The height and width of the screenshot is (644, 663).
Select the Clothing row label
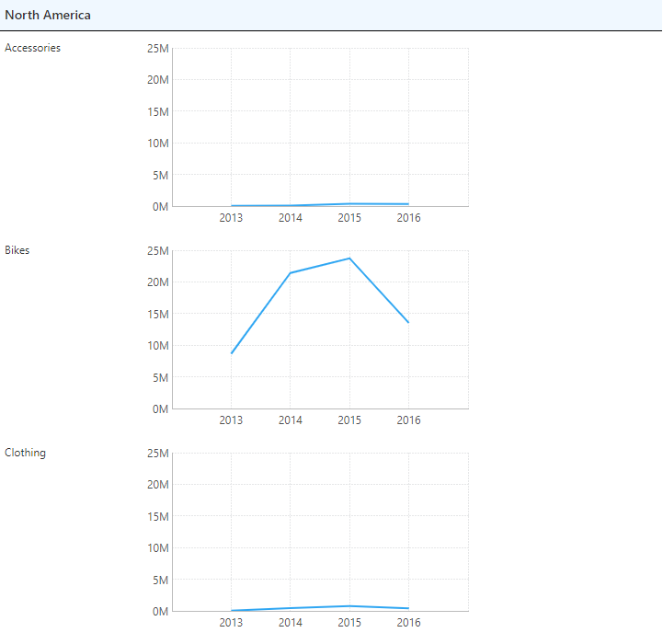(25, 453)
